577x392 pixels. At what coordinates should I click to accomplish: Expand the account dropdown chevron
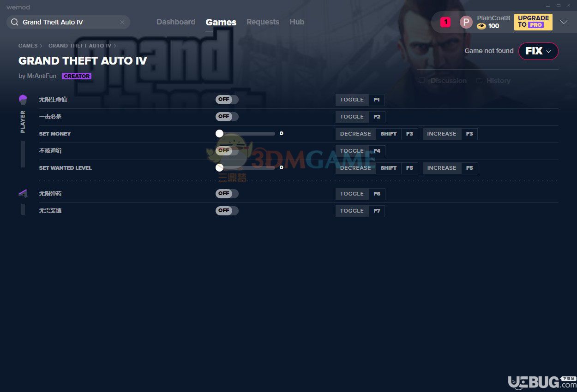point(564,22)
